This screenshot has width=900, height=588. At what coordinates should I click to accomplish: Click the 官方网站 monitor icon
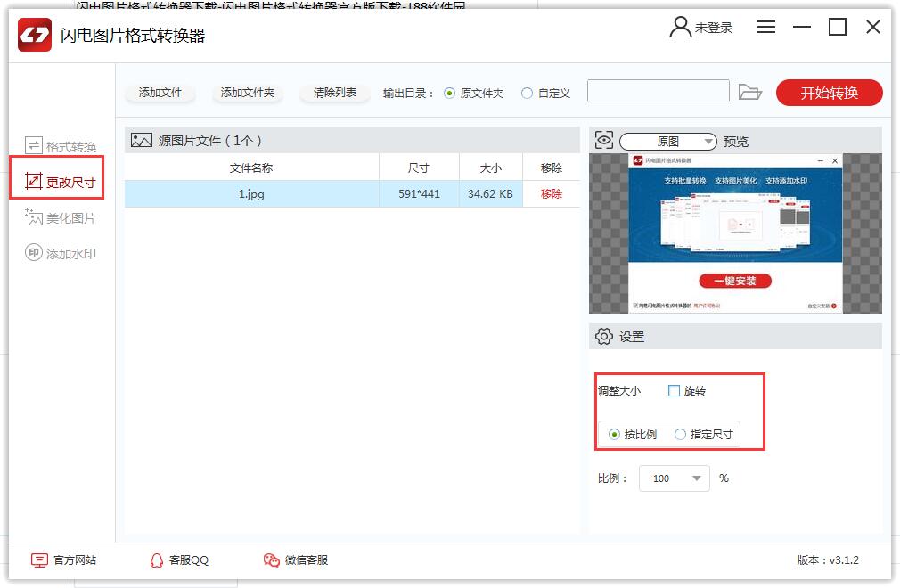click(39, 560)
